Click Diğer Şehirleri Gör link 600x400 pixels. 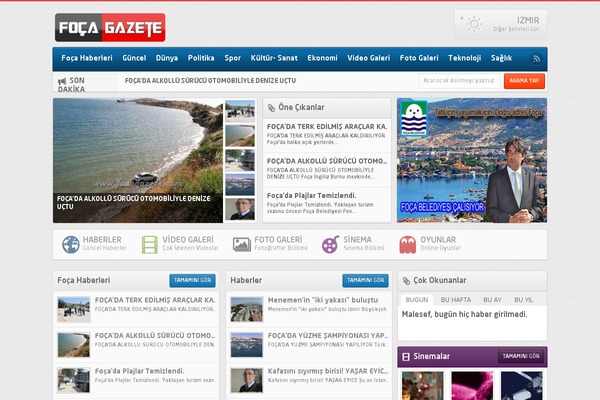[516, 29]
